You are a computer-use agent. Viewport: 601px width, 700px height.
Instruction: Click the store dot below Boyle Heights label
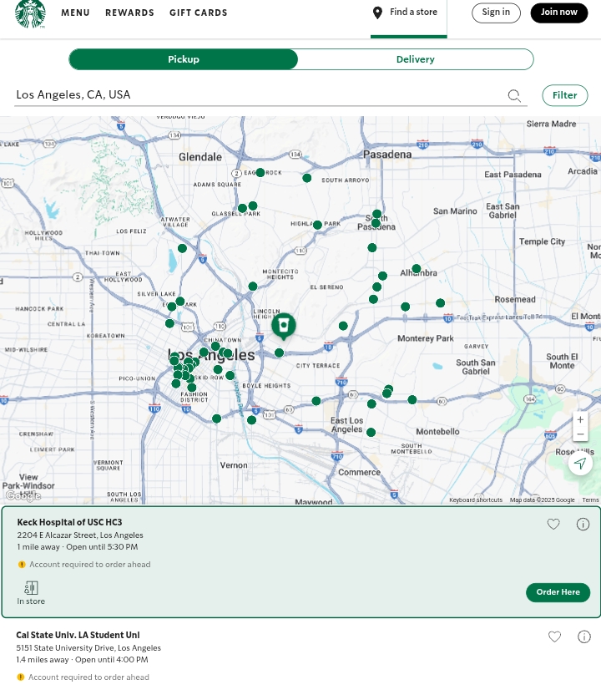pos(251,420)
